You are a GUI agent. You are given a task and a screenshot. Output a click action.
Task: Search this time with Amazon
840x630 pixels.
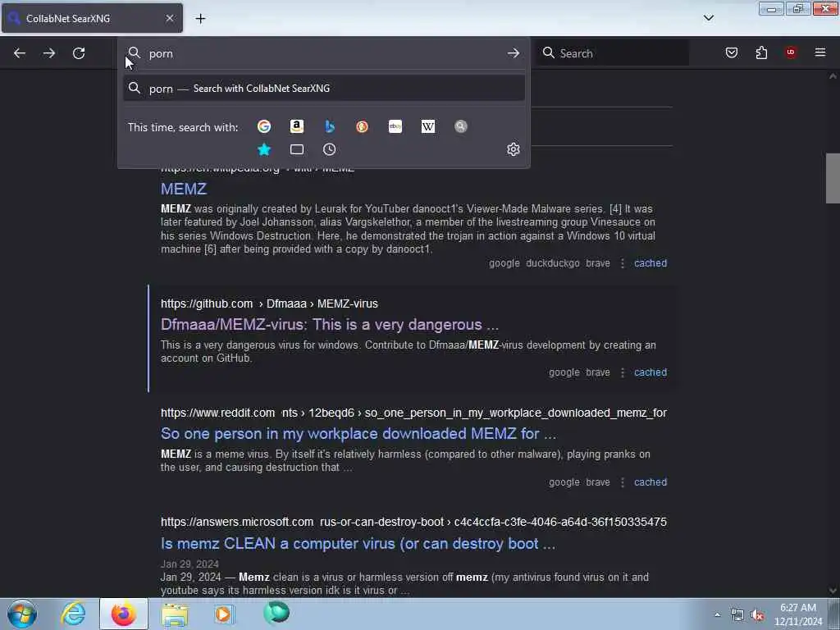297,126
